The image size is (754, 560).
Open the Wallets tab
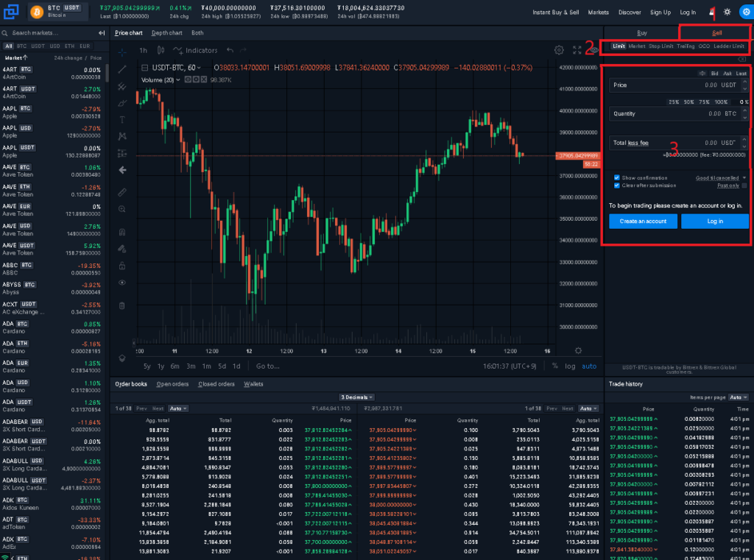tap(253, 384)
